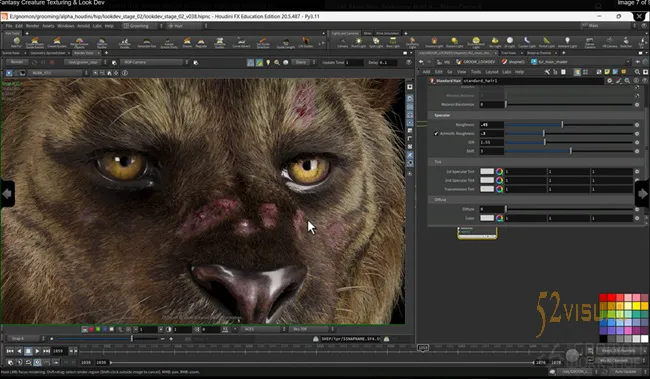The width and height of the screenshot is (650, 379).
Task: Open the ROP Camera dropdown
Action: pyautogui.click(x=154, y=62)
